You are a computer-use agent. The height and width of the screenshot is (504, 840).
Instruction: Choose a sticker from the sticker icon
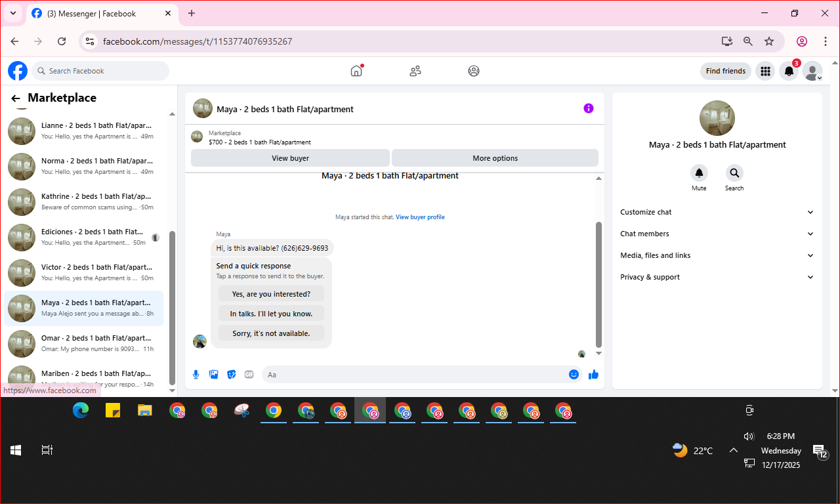[x=231, y=374]
